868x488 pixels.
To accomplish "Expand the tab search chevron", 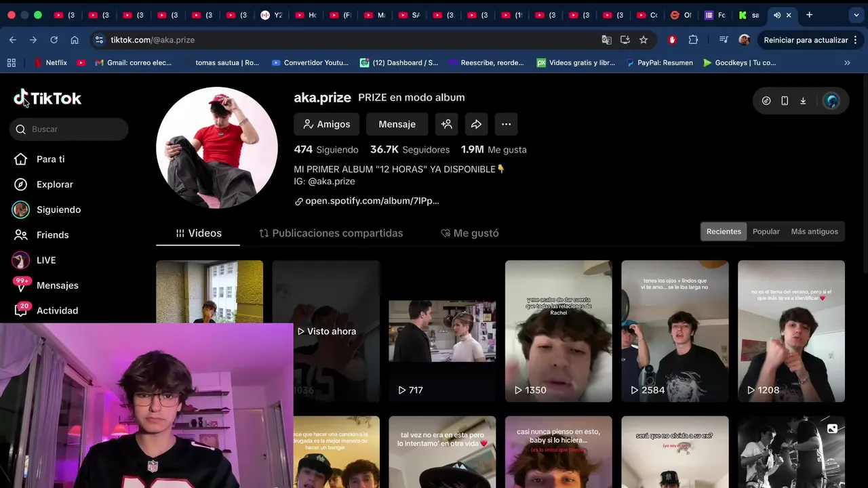I will click(856, 15).
